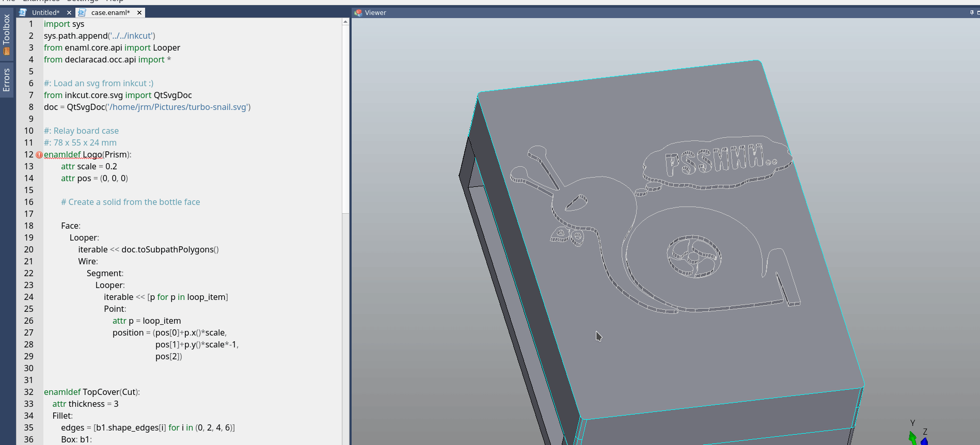Click the 'Box: b1:' line
The image size is (980, 445).
point(76,439)
